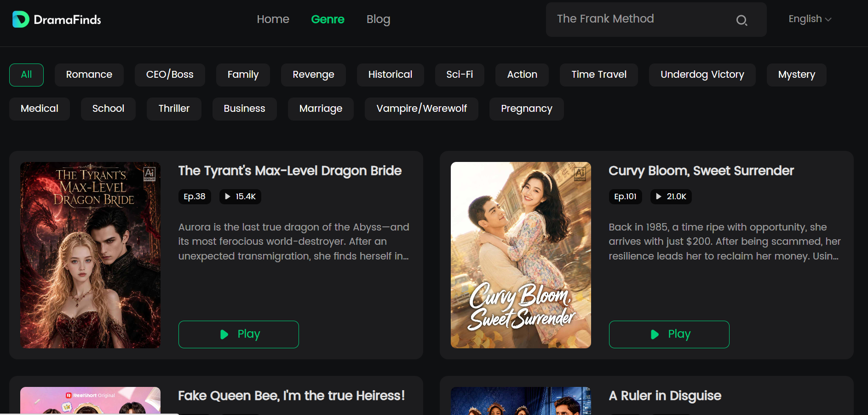This screenshot has height=415, width=868.
Task: Filter by Revenge genre
Action: click(313, 75)
